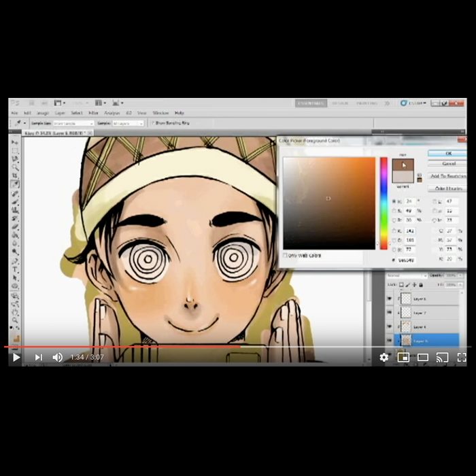Select the Lasso tool
The image size is (476, 476).
(x=14, y=158)
